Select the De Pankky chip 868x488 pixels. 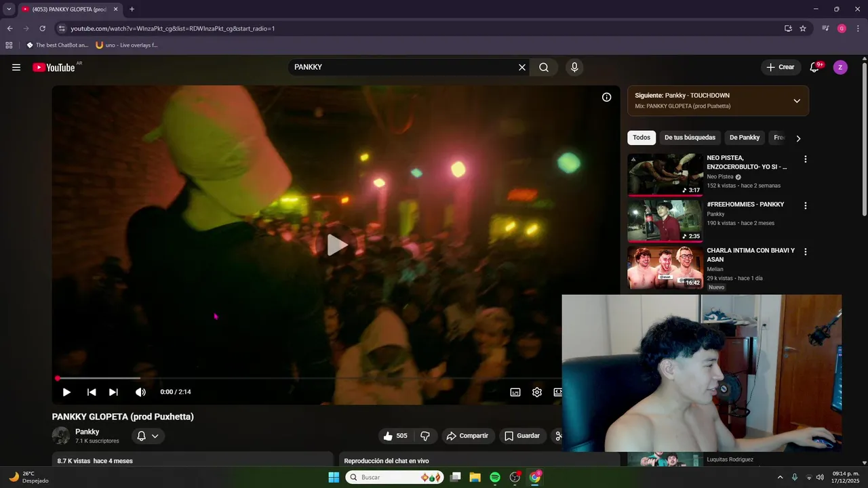tap(745, 138)
